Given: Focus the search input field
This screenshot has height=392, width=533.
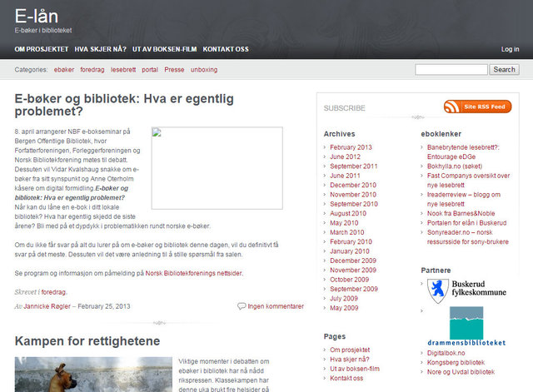Looking at the screenshot, I should pos(451,70).
